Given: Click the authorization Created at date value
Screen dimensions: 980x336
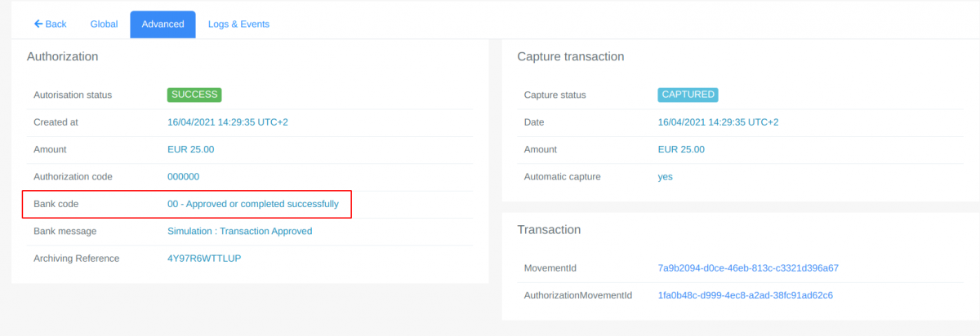Looking at the screenshot, I should (x=228, y=122).
